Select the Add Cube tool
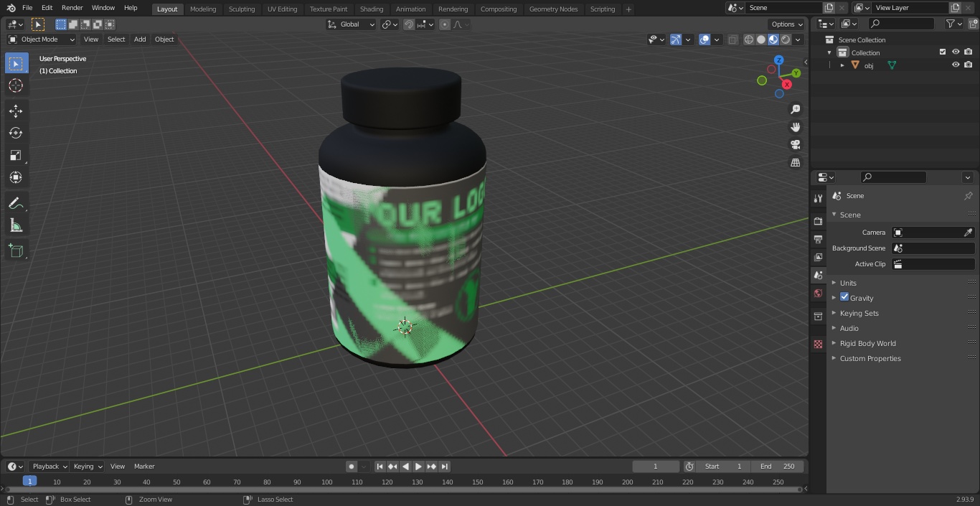This screenshot has height=506, width=980. 16,251
